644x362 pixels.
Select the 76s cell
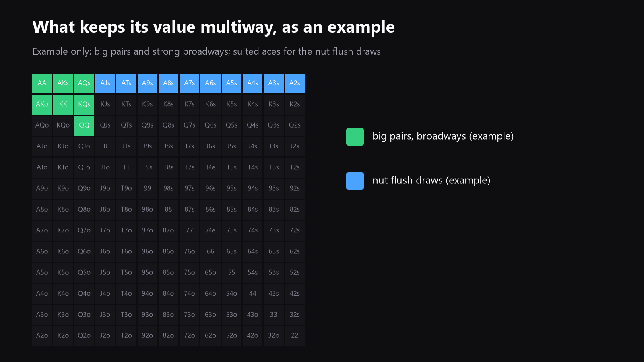pos(211,230)
